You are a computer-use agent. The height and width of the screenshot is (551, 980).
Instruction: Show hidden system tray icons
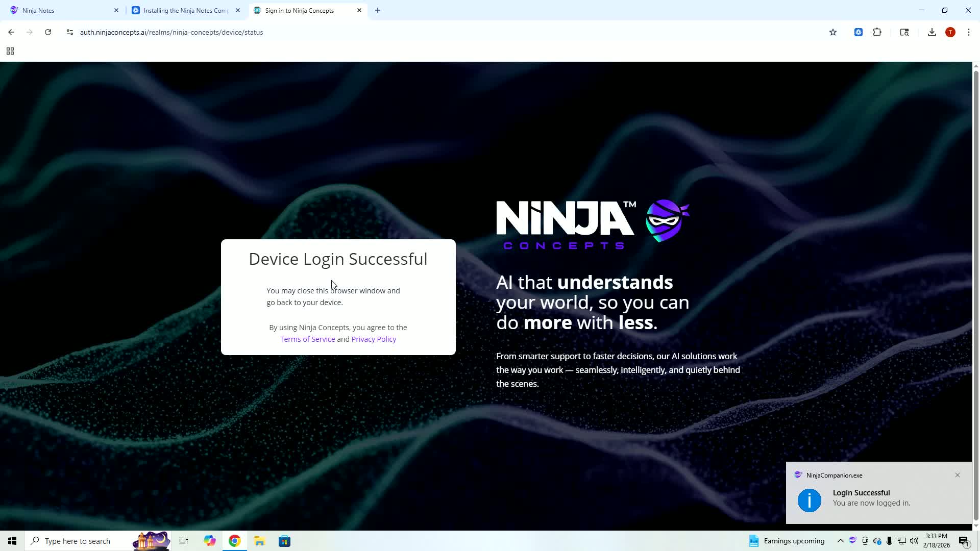(840, 541)
